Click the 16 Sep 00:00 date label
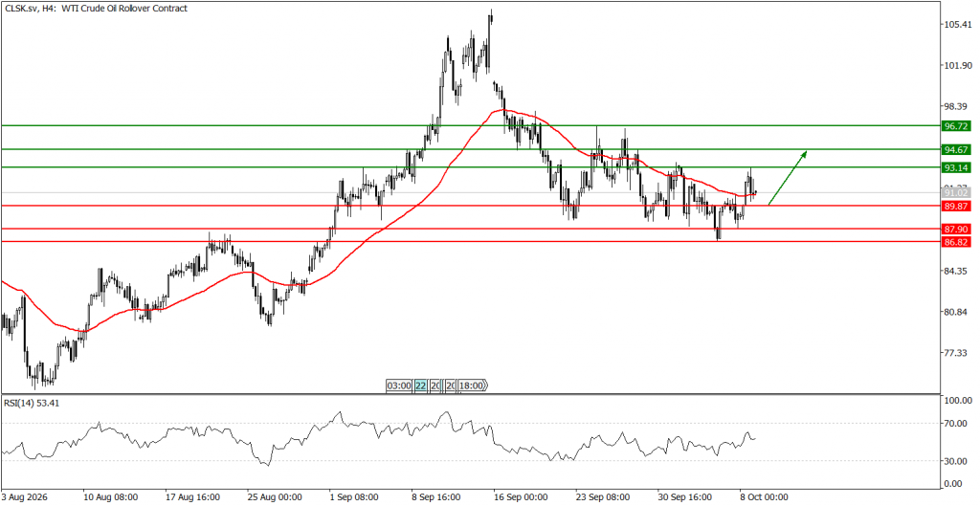Viewport: 980px width, 506px height. (x=521, y=497)
